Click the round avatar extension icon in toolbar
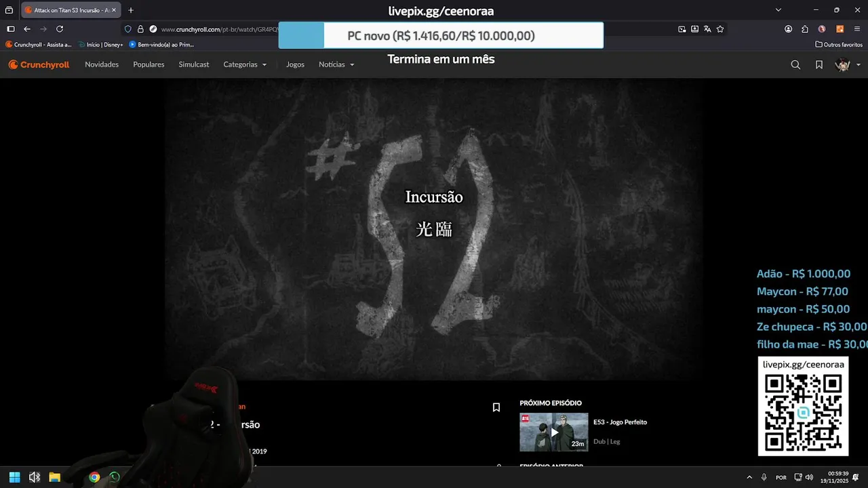The height and width of the screenshot is (488, 868). (x=822, y=29)
